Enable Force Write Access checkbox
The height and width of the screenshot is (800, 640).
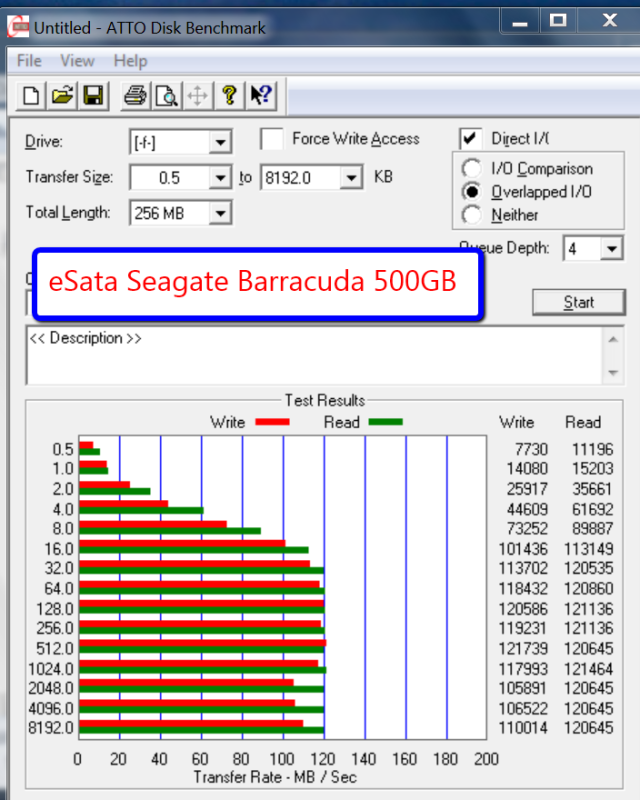click(x=272, y=139)
